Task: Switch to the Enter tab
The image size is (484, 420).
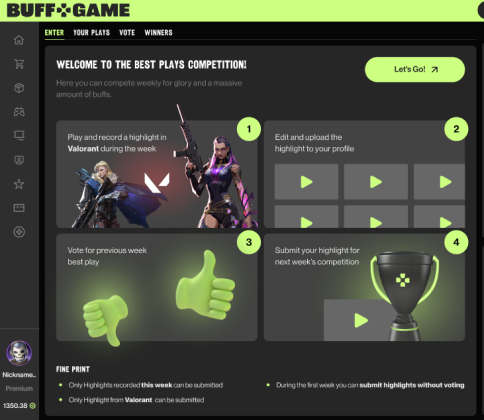Action: 54,33
